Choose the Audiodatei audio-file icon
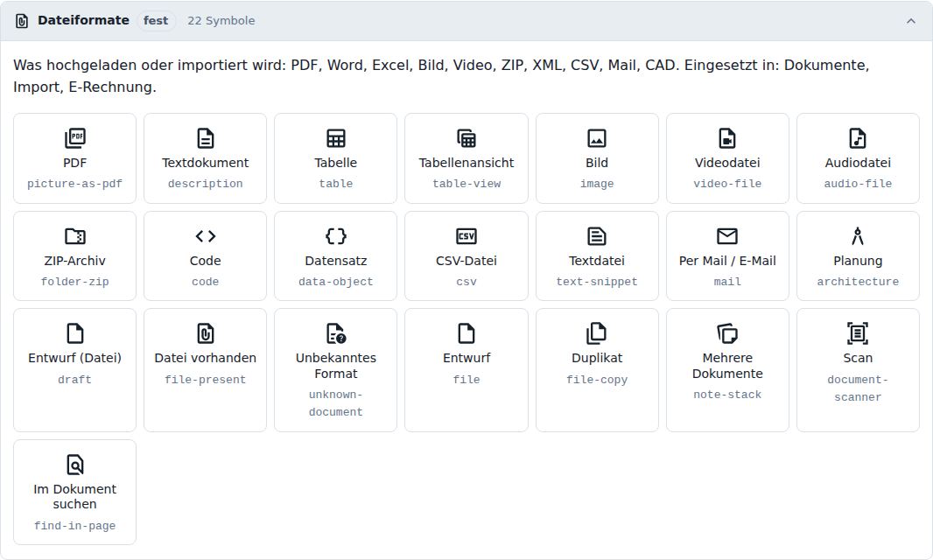Viewport: 933px width, 560px height. click(858, 138)
